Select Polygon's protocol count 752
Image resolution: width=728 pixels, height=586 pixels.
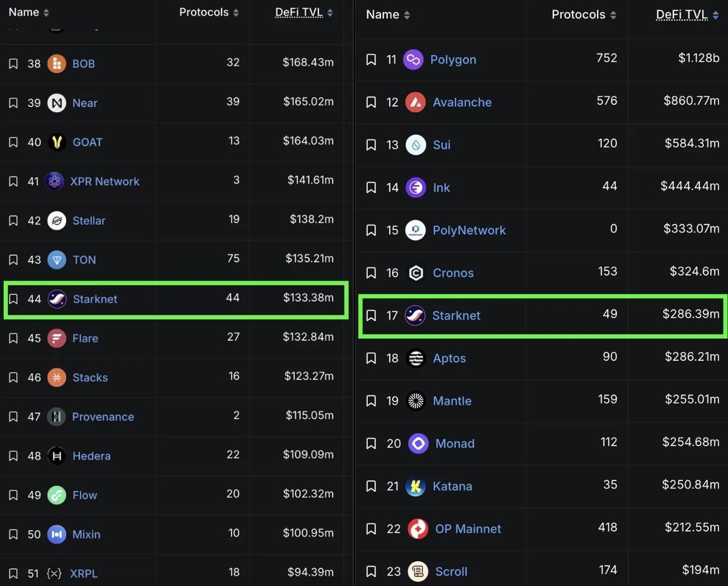coord(607,58)
